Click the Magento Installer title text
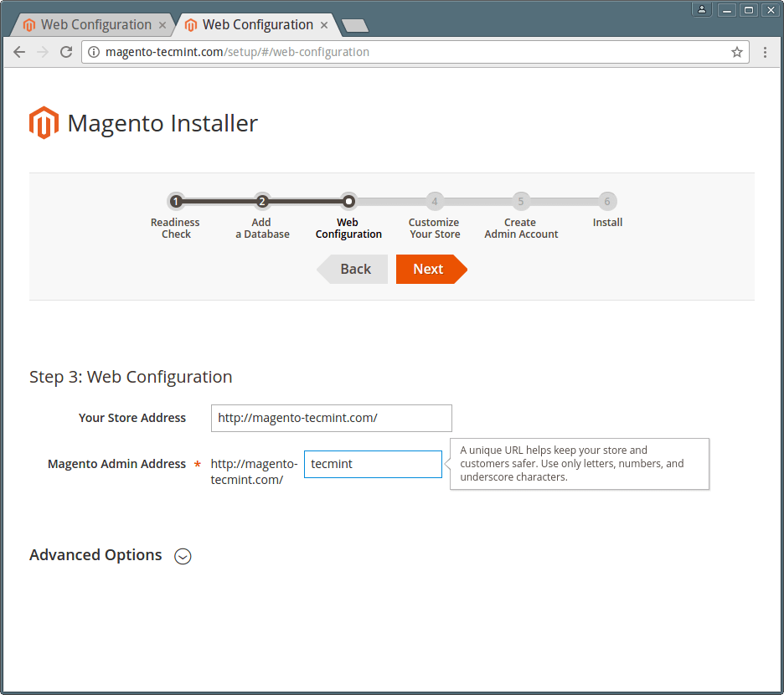The width and height of the screenshot is (784, 695). (162, 123)
